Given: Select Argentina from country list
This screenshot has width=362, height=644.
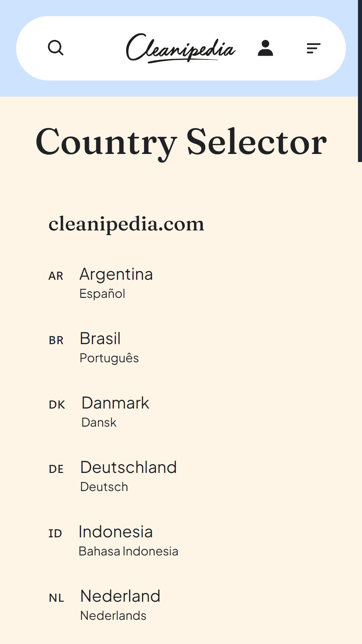Looking at the screenshot, I should [116, 274].
